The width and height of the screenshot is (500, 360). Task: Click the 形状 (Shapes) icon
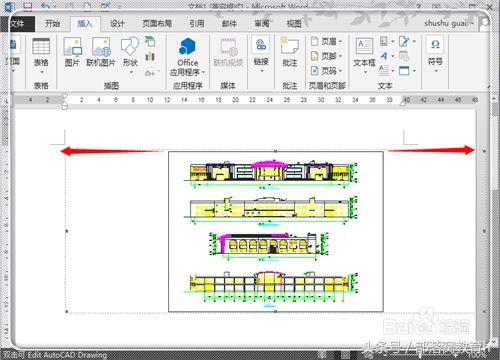tap(130, 46)
